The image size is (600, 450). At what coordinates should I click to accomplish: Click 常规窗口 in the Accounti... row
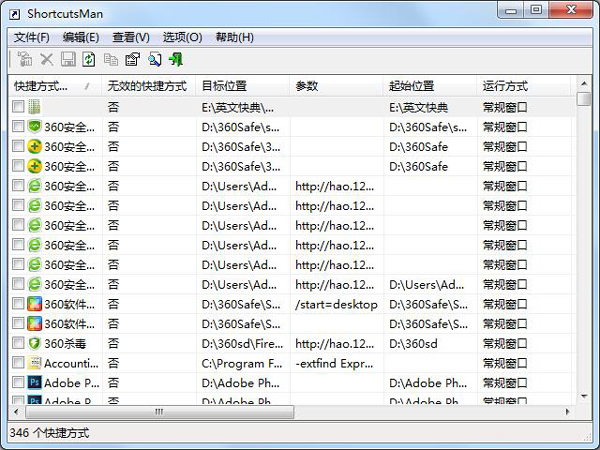pos(505,363)
